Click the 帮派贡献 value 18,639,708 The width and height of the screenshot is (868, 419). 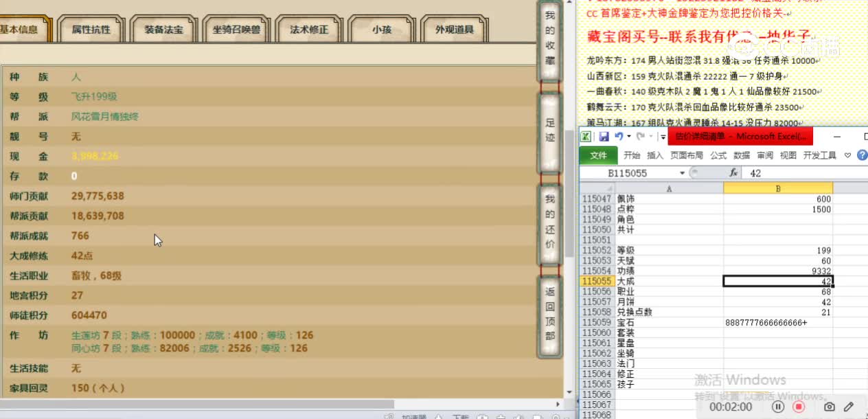98,216
